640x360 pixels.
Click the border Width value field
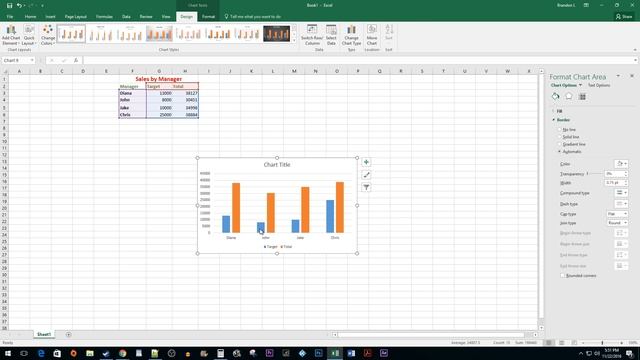pos(613,183)
